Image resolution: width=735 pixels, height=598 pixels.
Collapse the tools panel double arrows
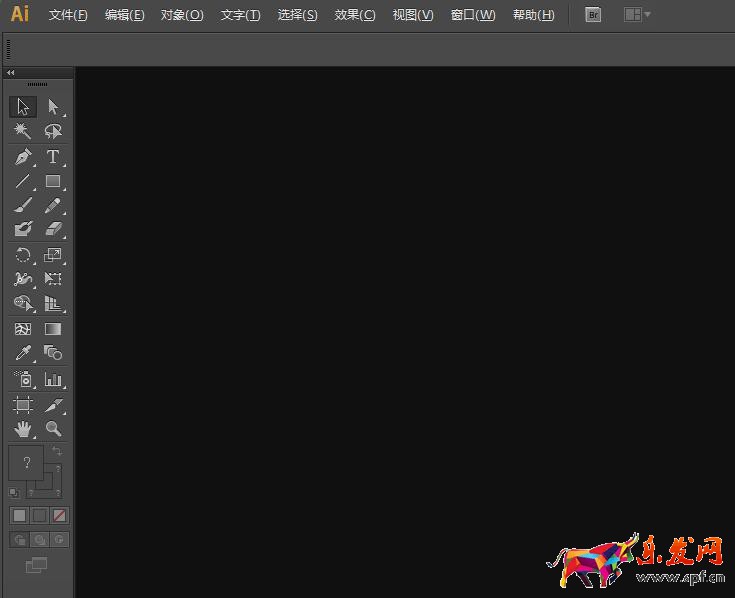pyautogui.click(x=10, y=73)
